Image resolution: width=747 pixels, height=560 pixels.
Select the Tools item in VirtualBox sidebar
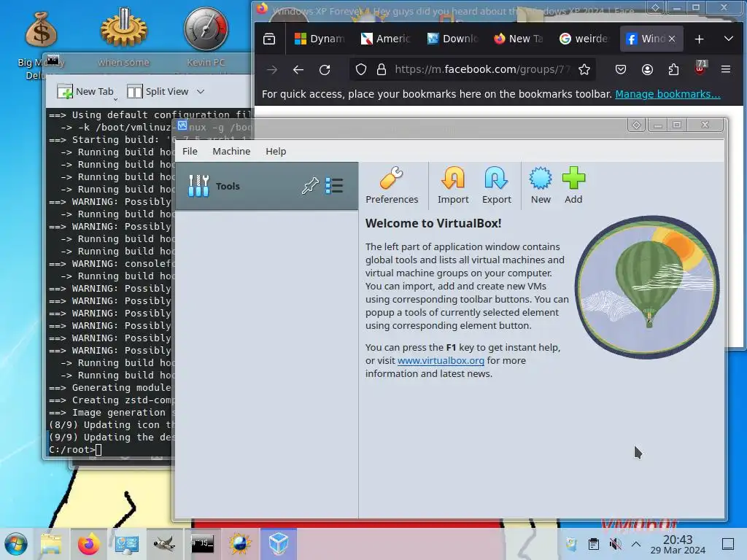coord(267,186)
